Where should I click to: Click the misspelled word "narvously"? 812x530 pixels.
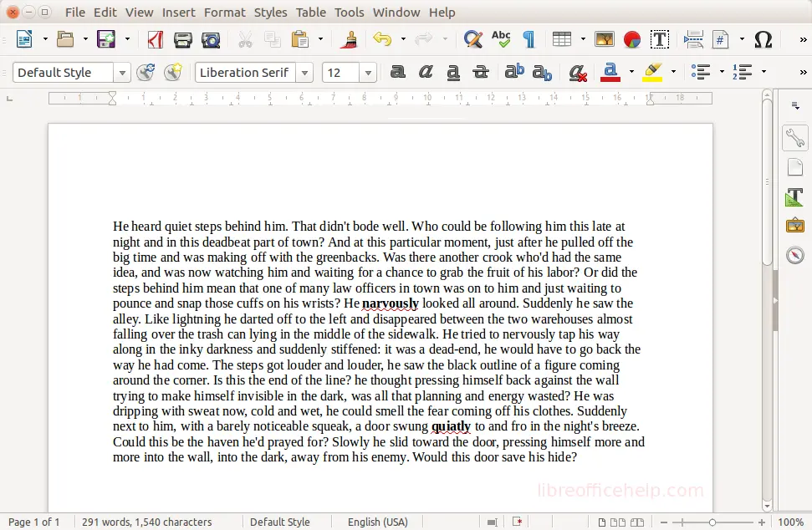(391, 303)
